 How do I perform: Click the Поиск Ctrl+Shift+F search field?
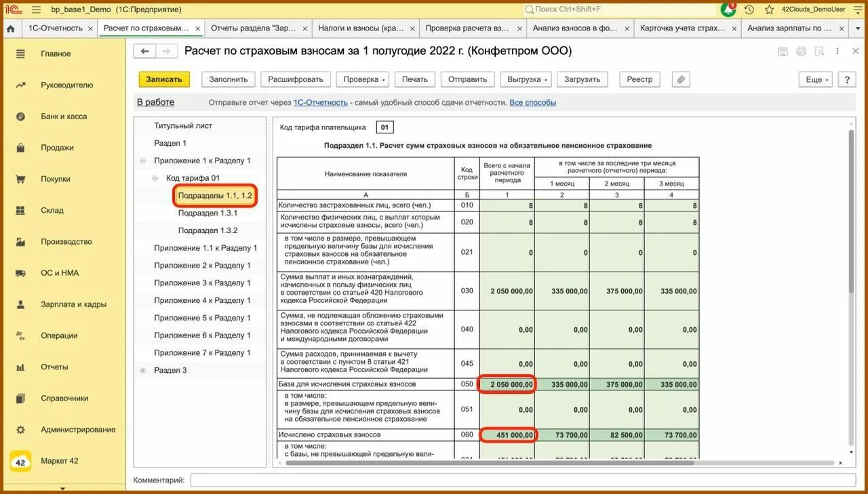pos(620,9)
